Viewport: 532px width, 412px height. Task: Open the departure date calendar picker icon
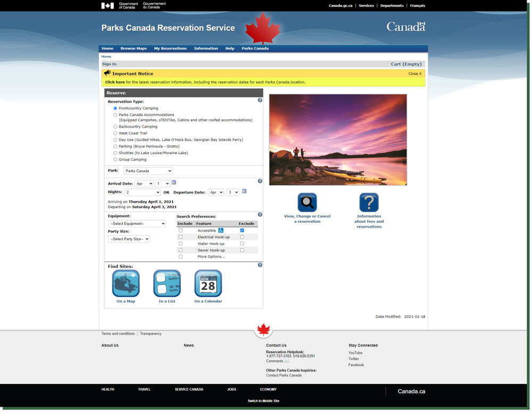tap(244, 191)
